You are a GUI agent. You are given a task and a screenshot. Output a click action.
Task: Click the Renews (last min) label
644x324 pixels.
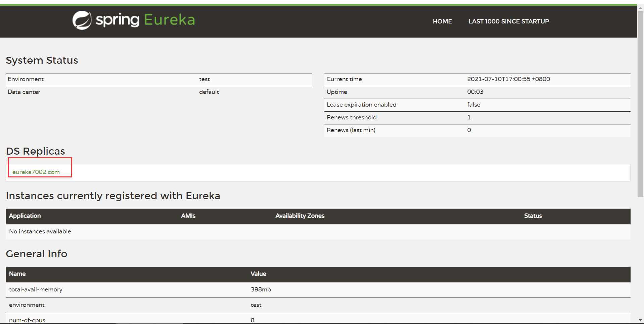pyautogui.click(x=351, y=130)
